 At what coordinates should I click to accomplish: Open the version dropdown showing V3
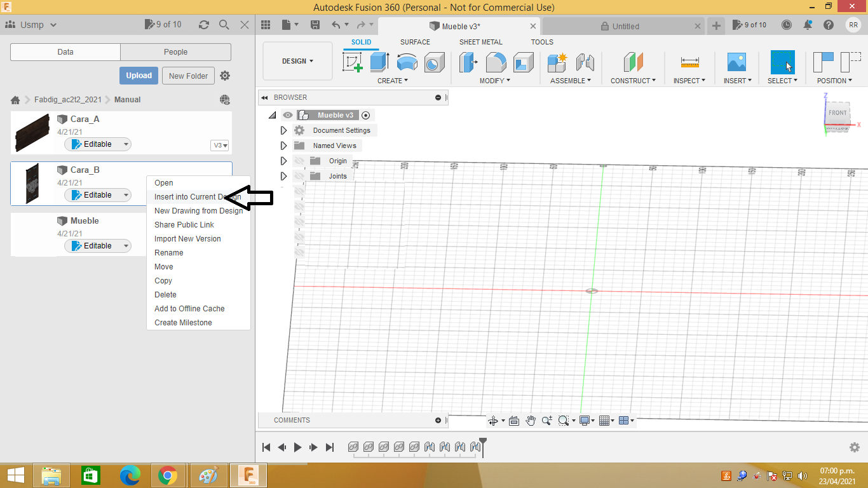[219, 145]
